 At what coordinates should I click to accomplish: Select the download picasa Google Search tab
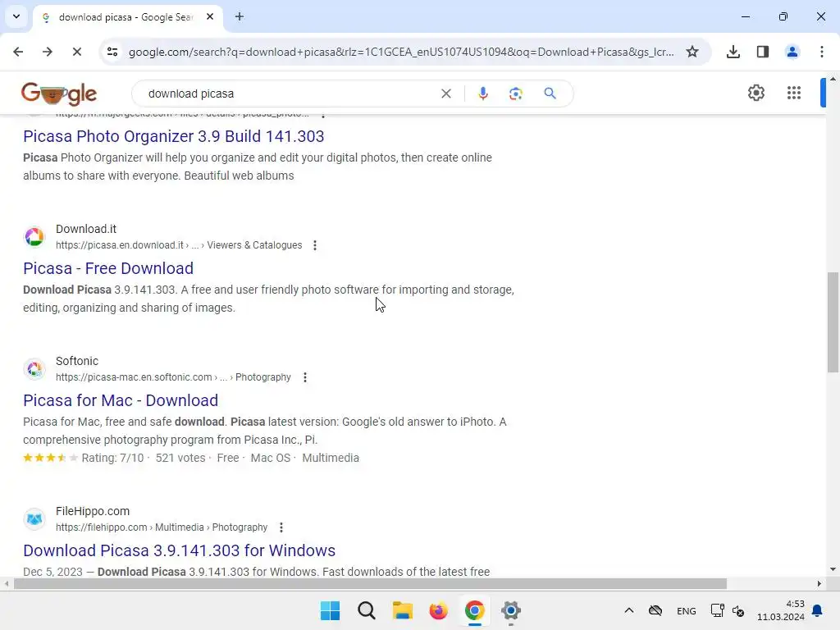[125, 17]
